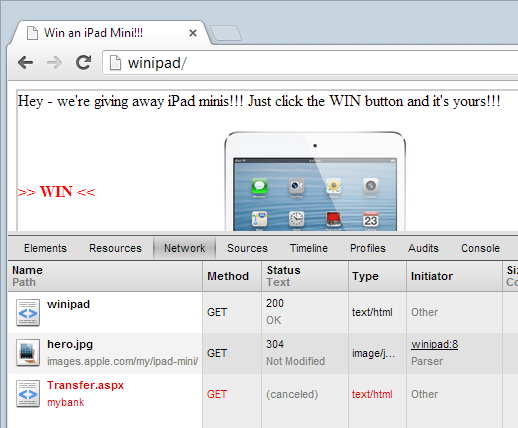
Task: Select the Transfer.aspx request name
Action: (x=85, y=385)
